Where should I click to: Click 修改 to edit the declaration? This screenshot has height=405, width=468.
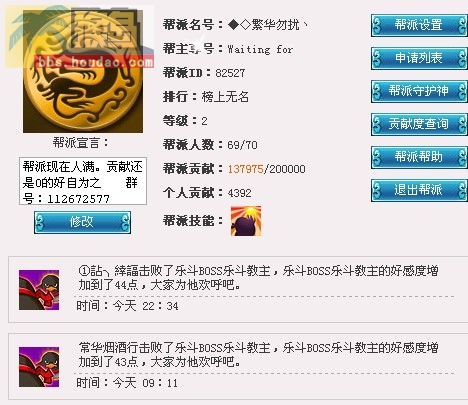pos(82,222)
